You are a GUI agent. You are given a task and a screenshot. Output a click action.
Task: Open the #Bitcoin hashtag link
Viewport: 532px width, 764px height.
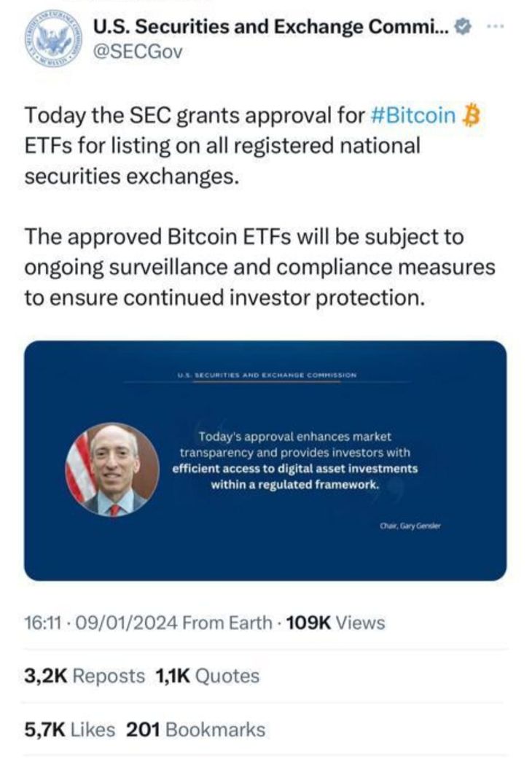412,115
